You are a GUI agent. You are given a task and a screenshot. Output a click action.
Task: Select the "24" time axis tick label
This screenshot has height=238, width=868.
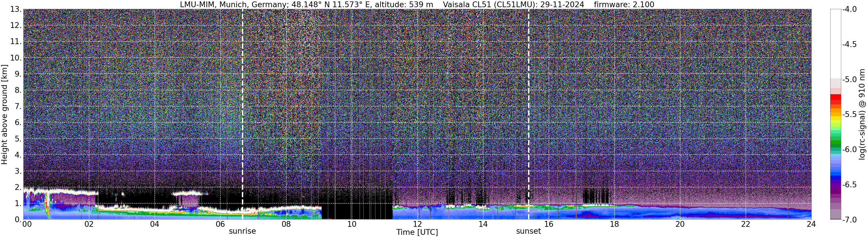811,224
